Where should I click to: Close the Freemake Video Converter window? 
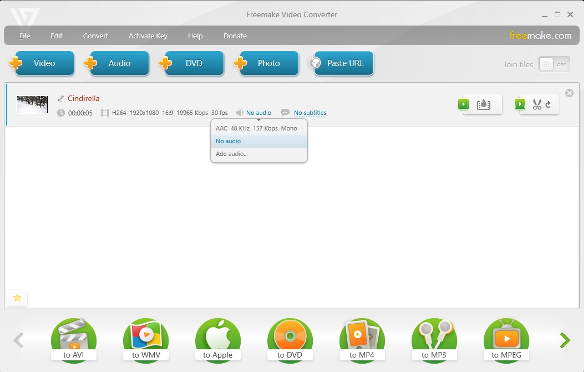pyautogui.click(x=570, y=14)
